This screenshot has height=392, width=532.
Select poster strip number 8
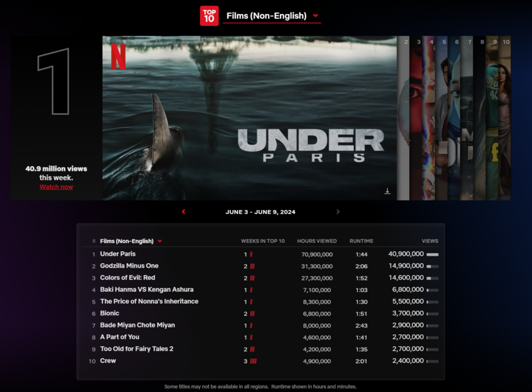click(x=479, y=118)
